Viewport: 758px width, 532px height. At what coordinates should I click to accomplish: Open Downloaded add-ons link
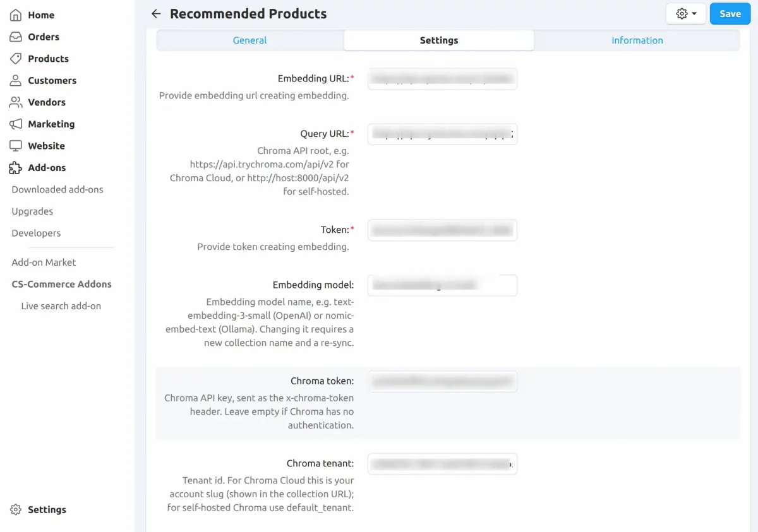[57, 189]
